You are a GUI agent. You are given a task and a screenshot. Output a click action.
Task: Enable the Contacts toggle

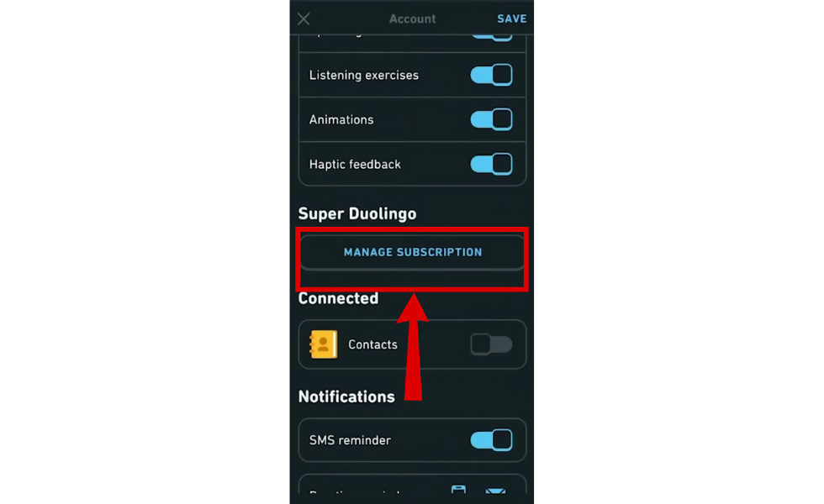click(x=491, y=344)
